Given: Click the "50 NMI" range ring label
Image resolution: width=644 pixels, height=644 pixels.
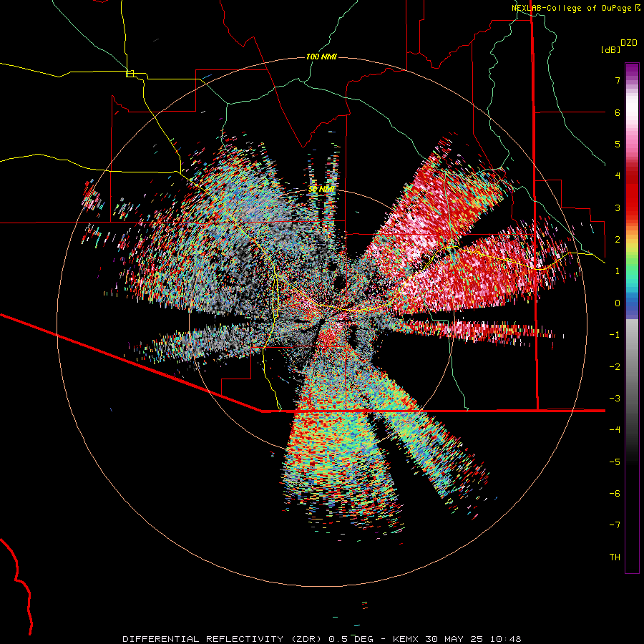Looking at the screenshot, I should point(321,190).
